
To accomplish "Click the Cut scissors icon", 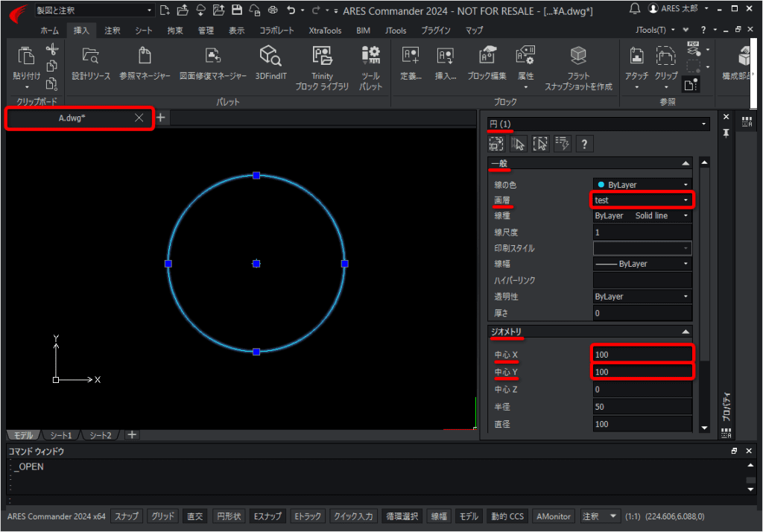I will pyautogui.click(x=51, y=49).
